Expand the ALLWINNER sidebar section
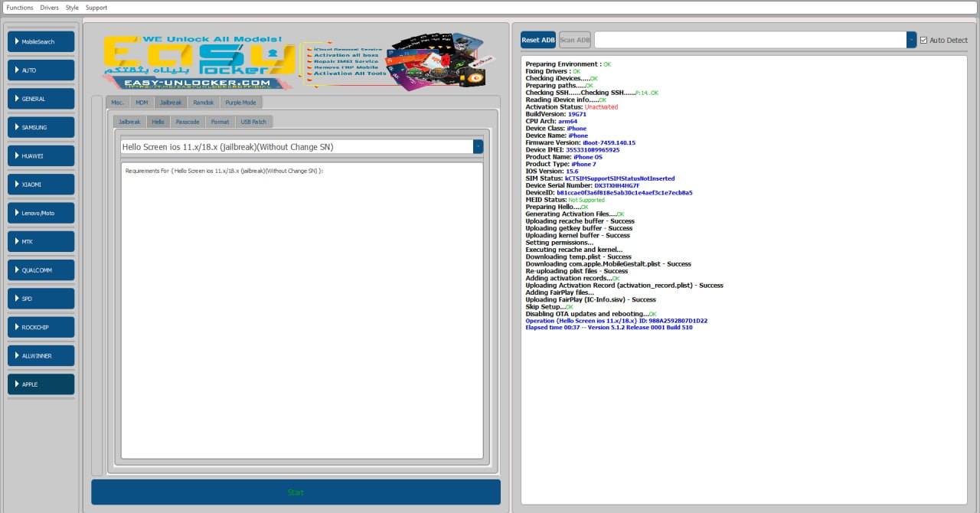 41,356
